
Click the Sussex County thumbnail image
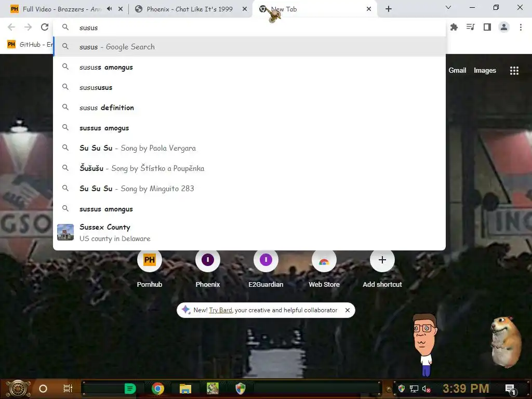(x=65, y=232)
